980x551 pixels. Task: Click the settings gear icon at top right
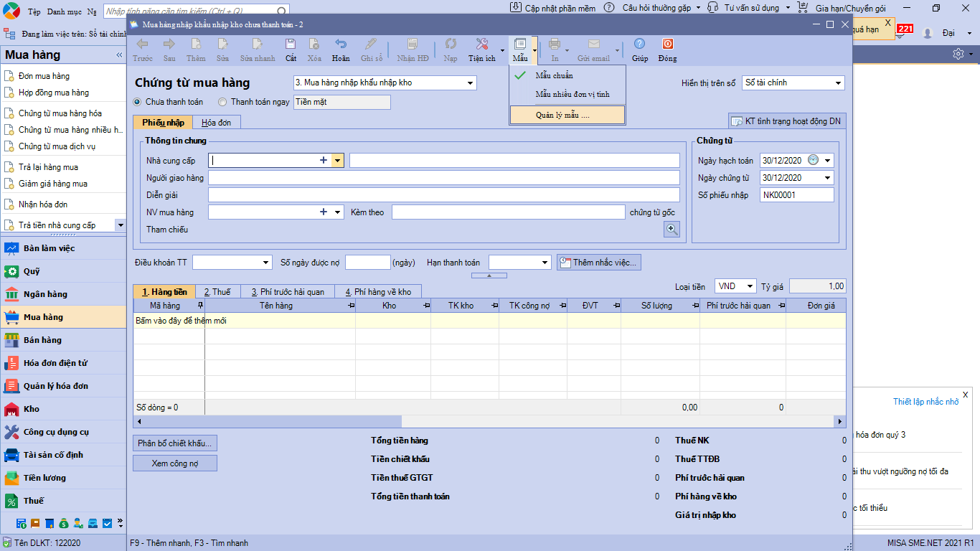tap(958, 54)
